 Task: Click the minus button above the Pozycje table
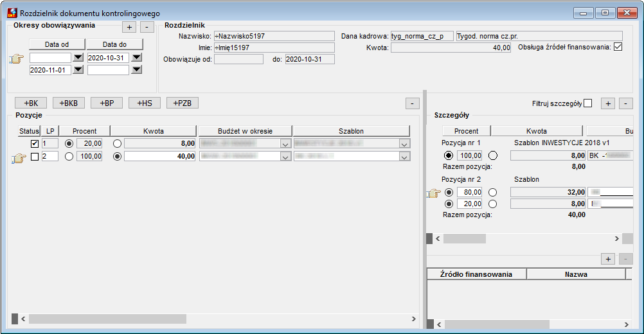click(x=413, y=103)
